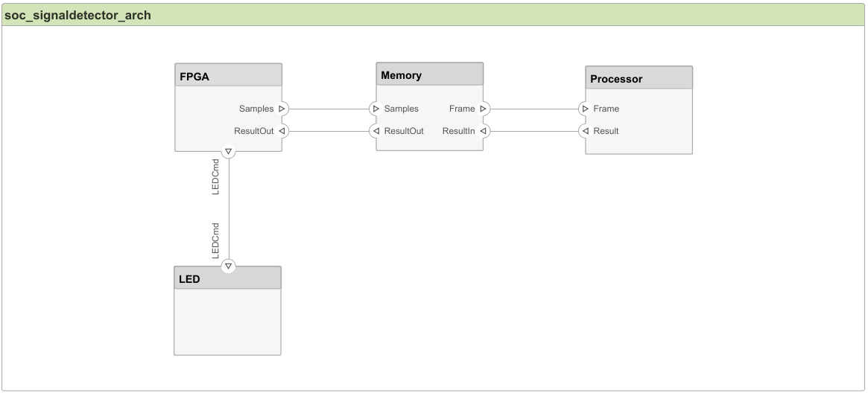Click the Memory component title bar
Screen dimensions: 868x393
coord(430,74)
